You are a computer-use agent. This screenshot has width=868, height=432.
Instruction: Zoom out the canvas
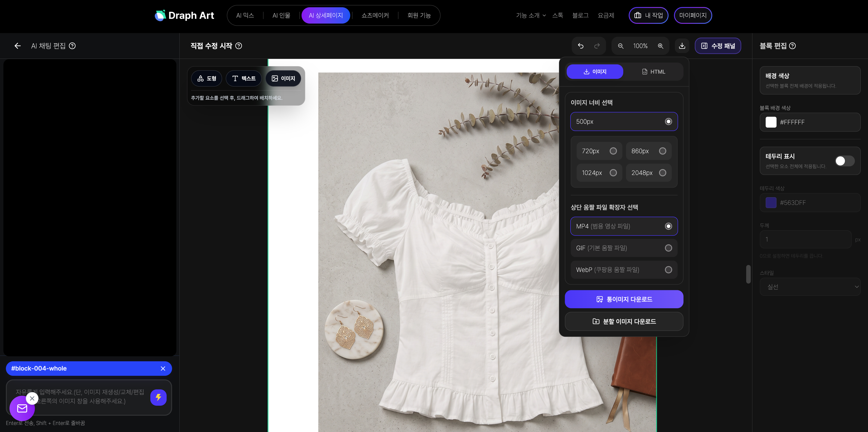(621, 46)
